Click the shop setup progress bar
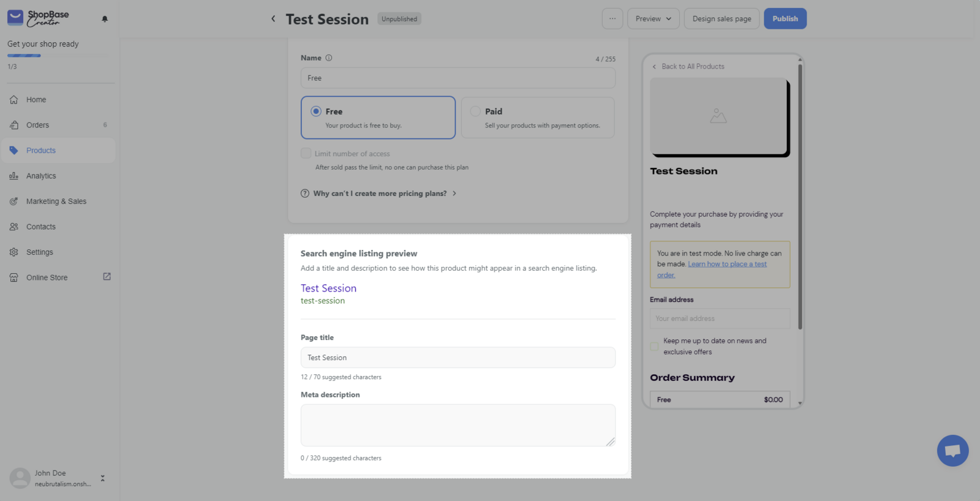This screenshot has height=501, width=980. [x=58, y=56]
